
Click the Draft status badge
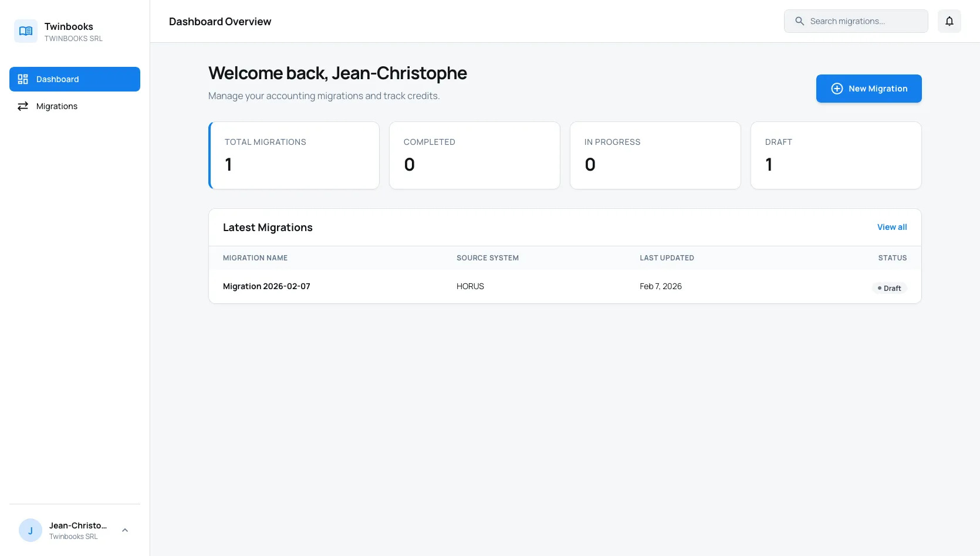coord(889,288)
